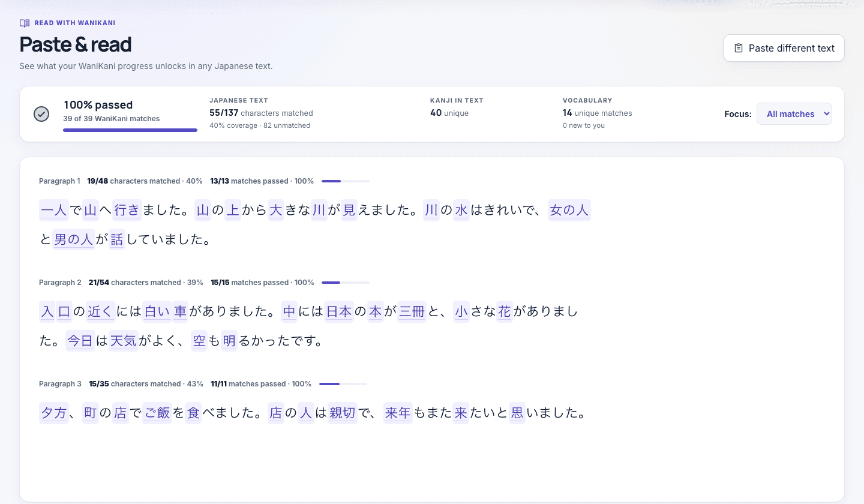864x504 pixels.
Task: Click the highlighted kanji 花
Action: pyautogui.click(x=505, y=311)
